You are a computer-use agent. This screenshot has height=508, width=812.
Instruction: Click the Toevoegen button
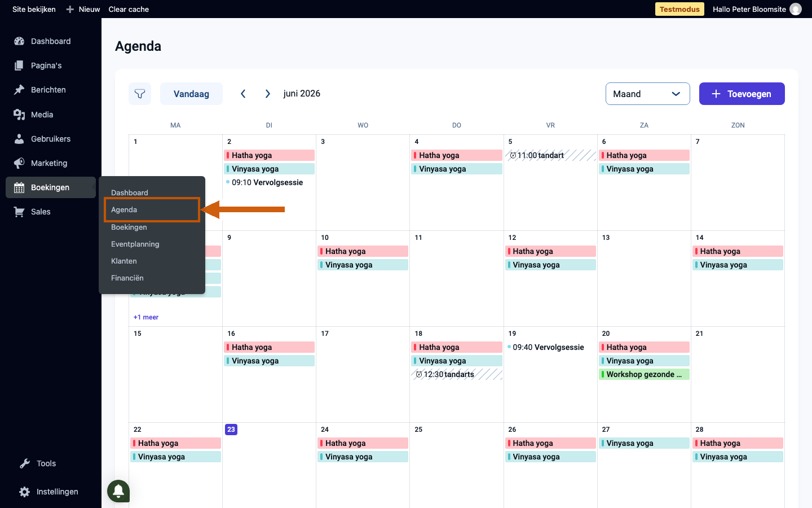[x=742, y=94]
